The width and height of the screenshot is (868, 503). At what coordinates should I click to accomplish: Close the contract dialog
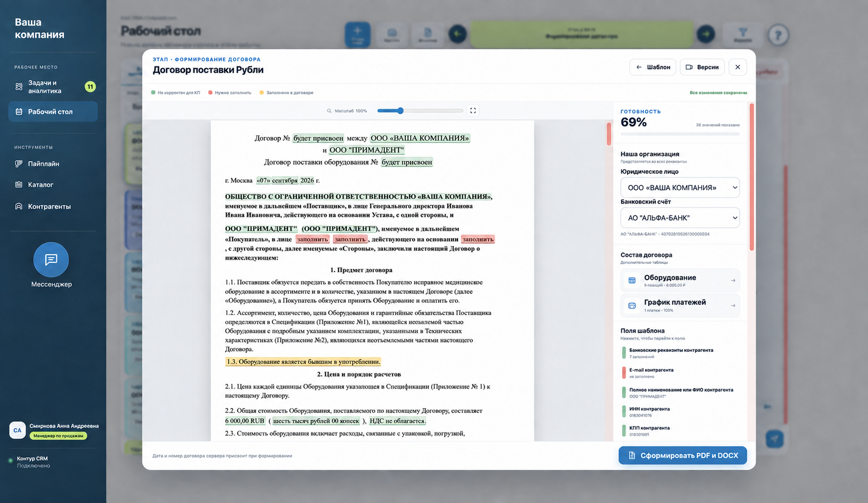738,67
